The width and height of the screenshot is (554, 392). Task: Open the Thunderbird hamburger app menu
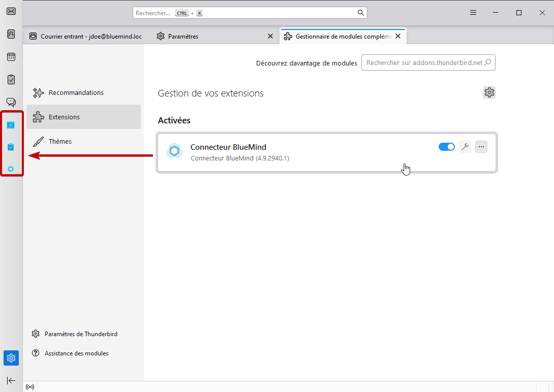pyautogui.click(x=473, y=13)
